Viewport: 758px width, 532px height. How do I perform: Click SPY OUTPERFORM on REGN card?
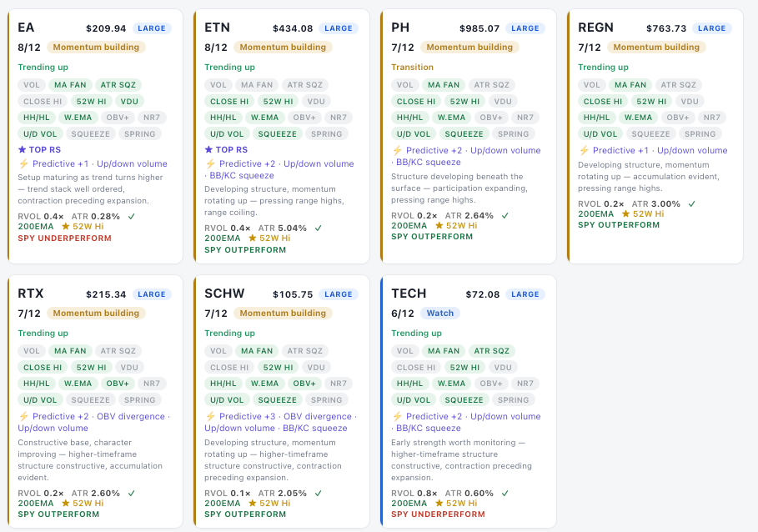[x=619, y=225]
